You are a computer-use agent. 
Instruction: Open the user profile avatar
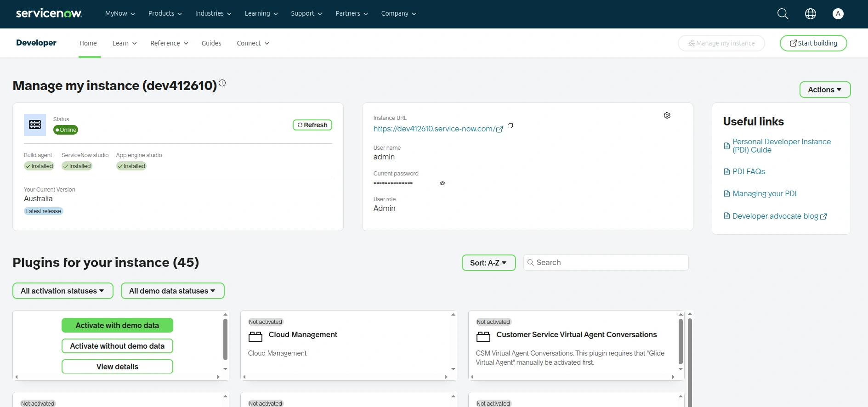pos(838,14)
